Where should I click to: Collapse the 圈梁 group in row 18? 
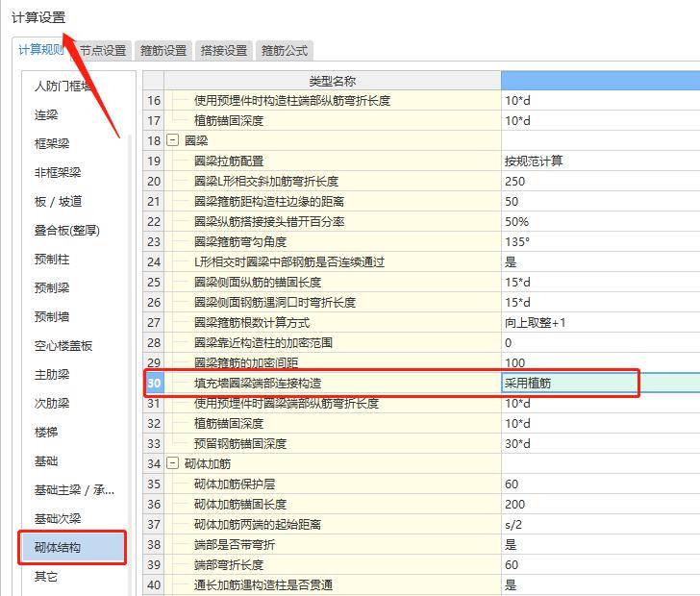(x=172, y=140)
